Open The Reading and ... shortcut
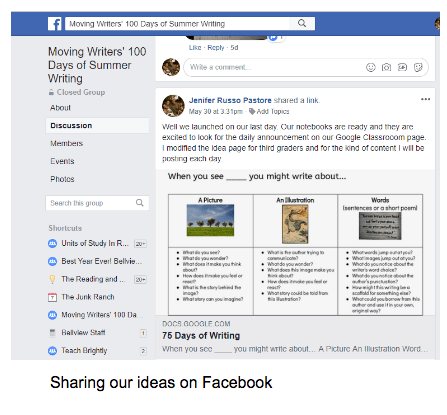This screenshot has width=447, height=415. (x=93, y=279)
